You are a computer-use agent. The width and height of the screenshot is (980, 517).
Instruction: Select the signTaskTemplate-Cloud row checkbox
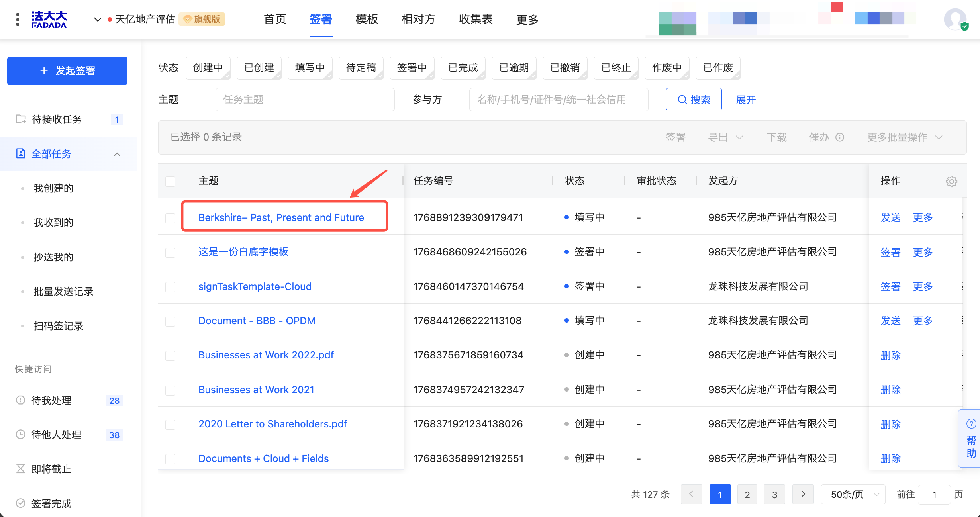click(171, 287)
